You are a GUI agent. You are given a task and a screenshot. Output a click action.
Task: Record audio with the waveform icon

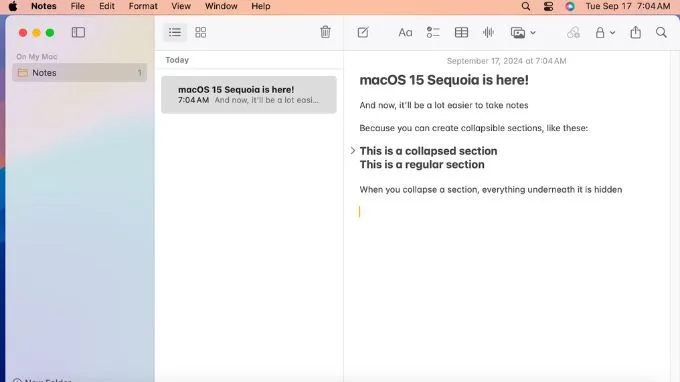488,33
